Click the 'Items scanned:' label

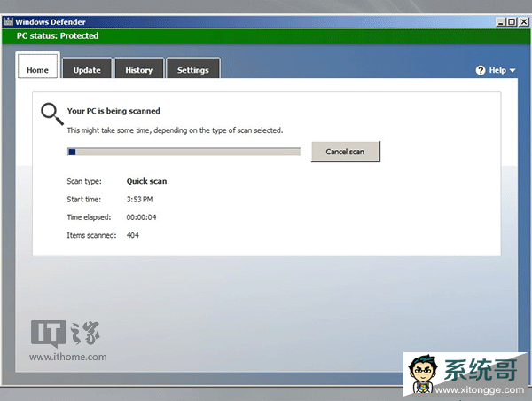(91, 235)
